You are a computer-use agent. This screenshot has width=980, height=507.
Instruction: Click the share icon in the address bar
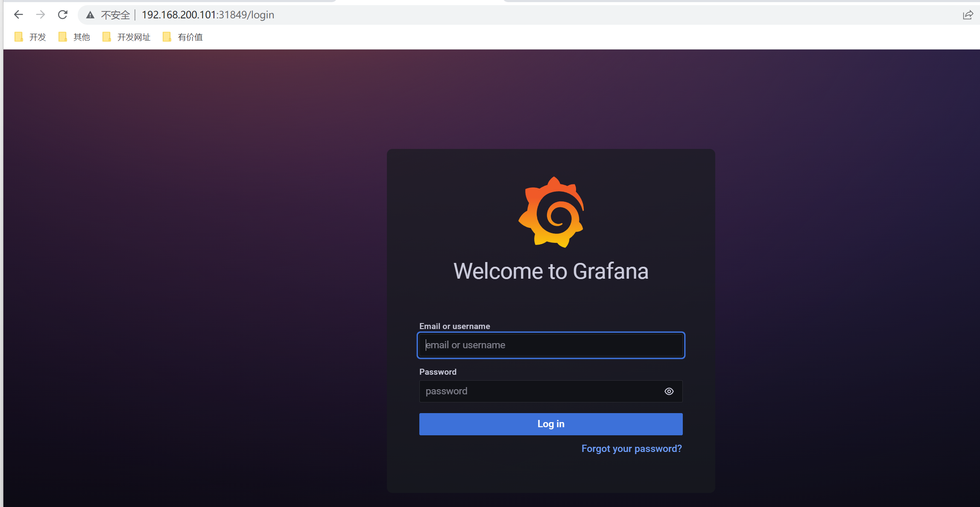tap(968, 15)
